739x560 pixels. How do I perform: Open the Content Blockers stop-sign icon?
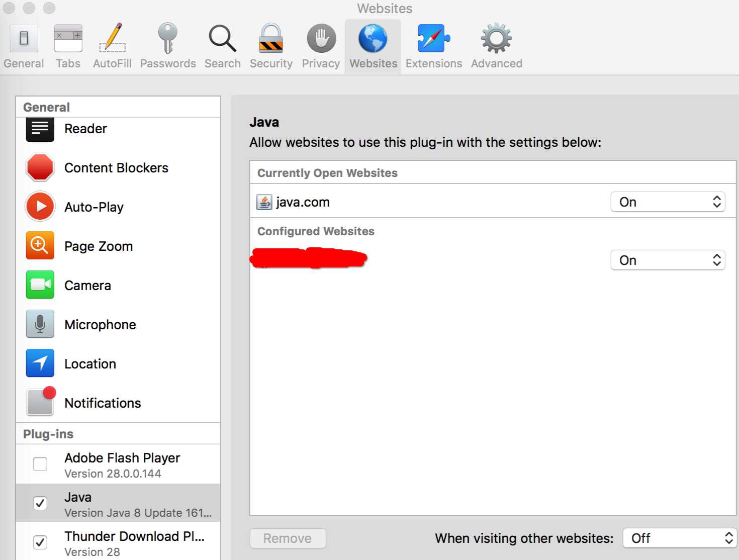[40, 167]
